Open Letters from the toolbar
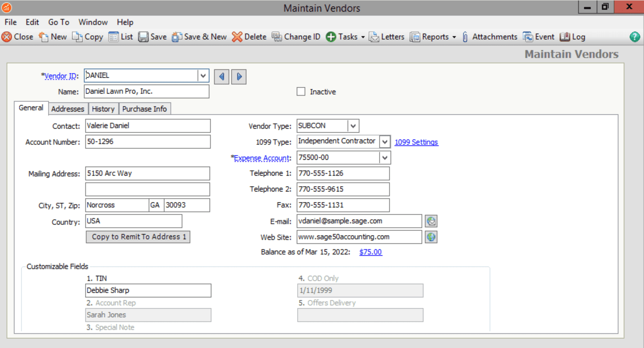The height and width of the screenshot is (348, 644). point(387,37)
